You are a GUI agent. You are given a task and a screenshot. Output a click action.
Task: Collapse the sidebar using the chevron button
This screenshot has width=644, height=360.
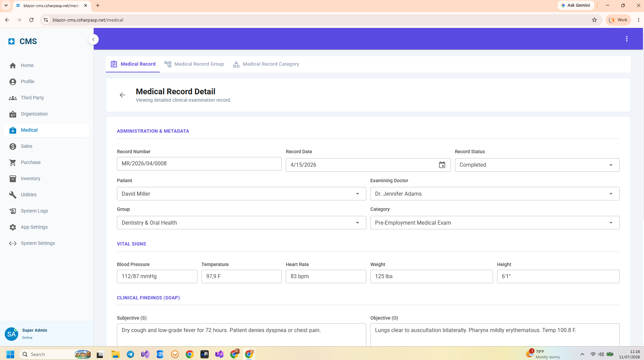click(93, 39)
